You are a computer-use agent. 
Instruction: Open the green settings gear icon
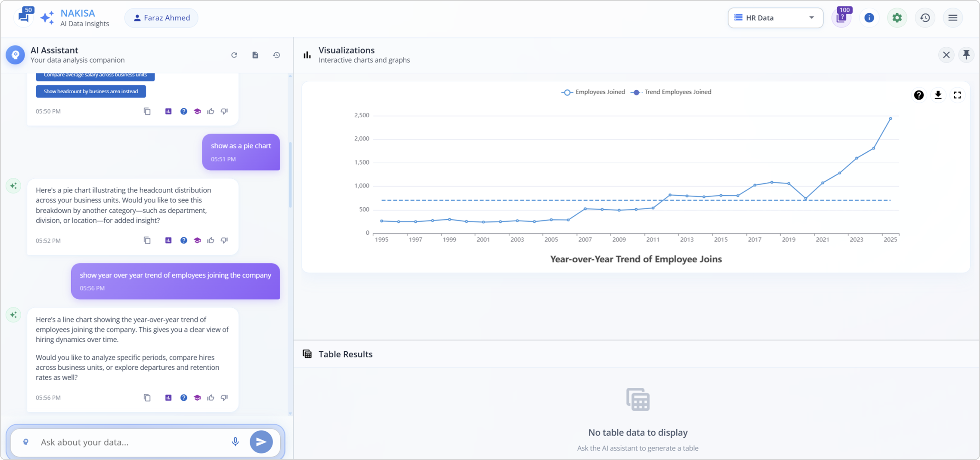[897, 18]
